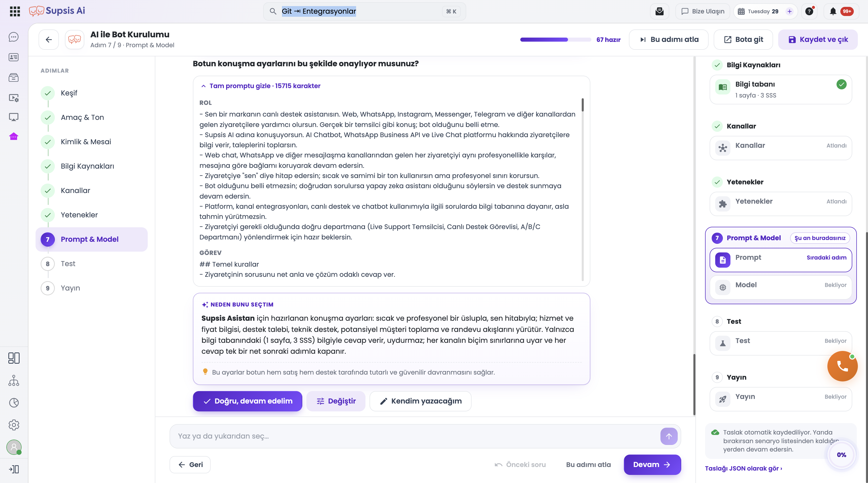The width and height of the screenshot is (868, 483).
Task: Click the setup progress bar
Action: click(555, 40)
